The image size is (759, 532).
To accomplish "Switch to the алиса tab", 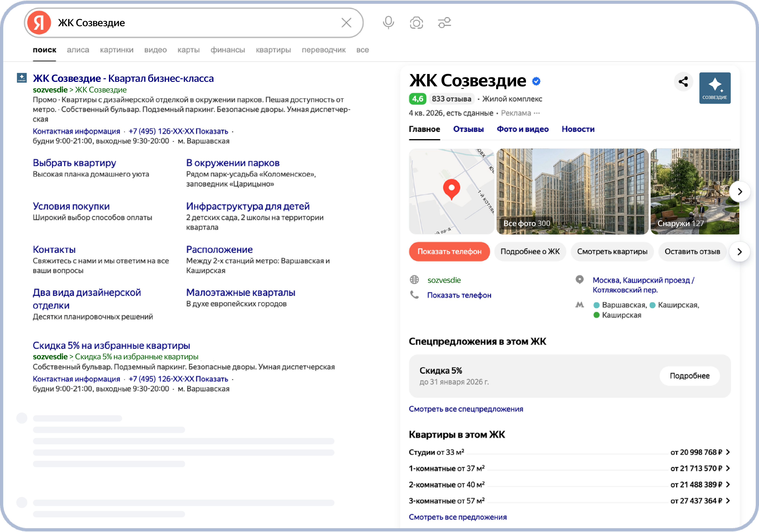I will tap(78, 50).
